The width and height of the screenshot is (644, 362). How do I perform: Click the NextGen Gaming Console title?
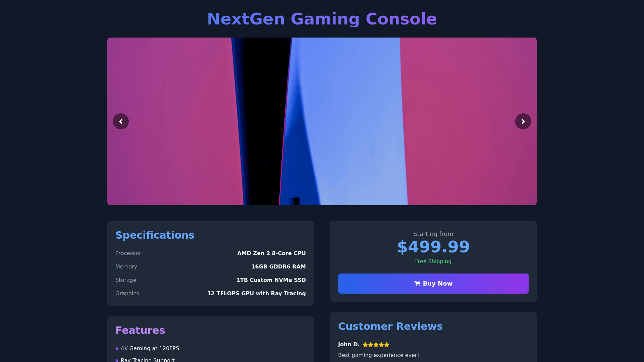coord(322,19)
